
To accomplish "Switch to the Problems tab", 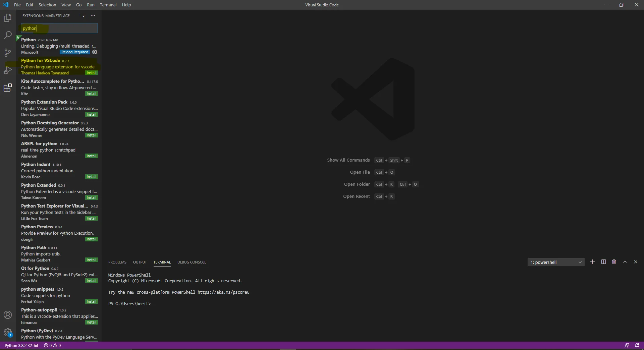I will click(x=117, y=262).
